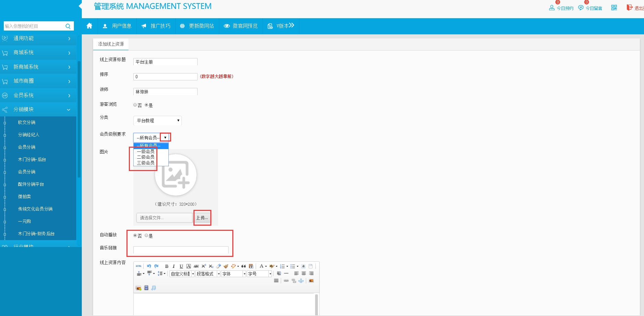
Task: Click the search magnifier in sidebar
Action: tap(68, 26)
